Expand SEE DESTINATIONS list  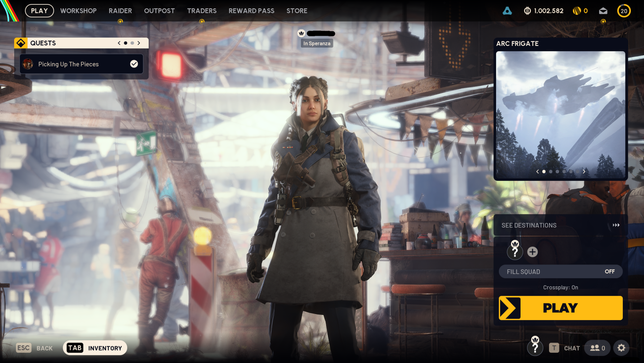click(560, 225)
